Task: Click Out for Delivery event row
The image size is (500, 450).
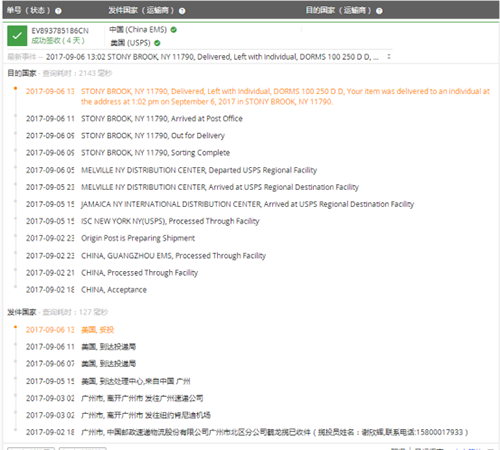Action: coord(125,136)
